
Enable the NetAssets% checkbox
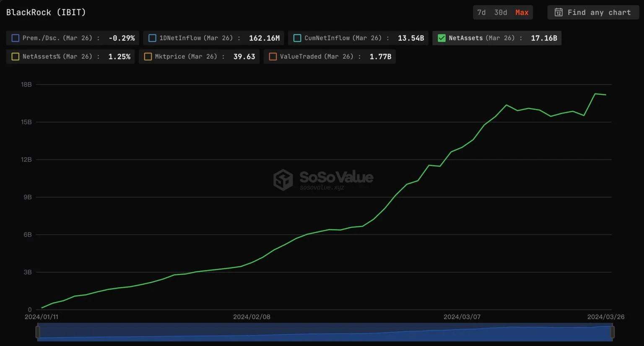(16, 57)
